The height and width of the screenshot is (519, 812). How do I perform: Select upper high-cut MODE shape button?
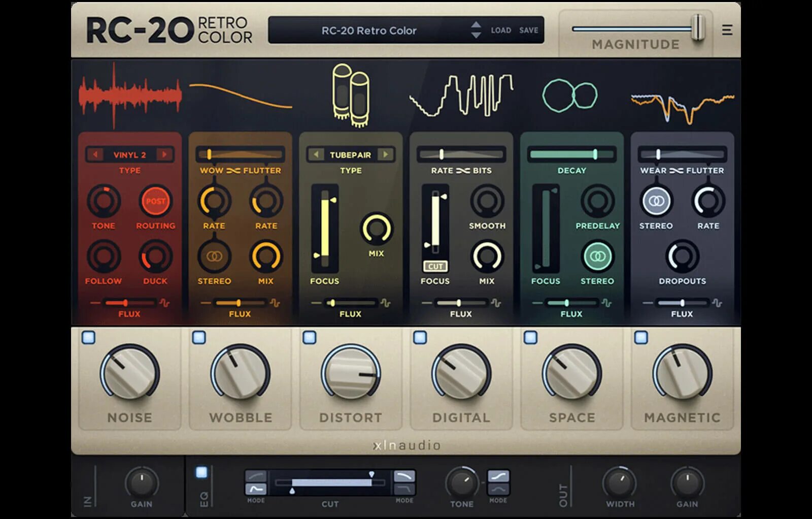click(x=404, y=476)
